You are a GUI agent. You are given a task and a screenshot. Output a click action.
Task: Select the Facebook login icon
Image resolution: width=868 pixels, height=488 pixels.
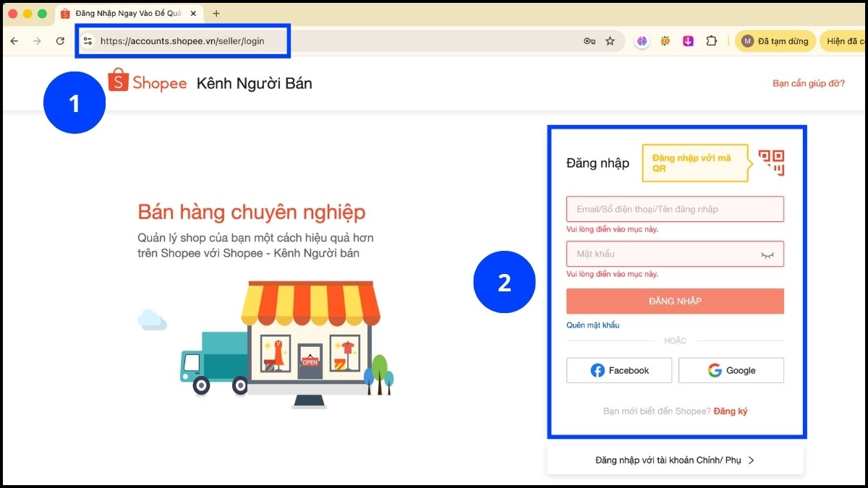tap(597, 369)
